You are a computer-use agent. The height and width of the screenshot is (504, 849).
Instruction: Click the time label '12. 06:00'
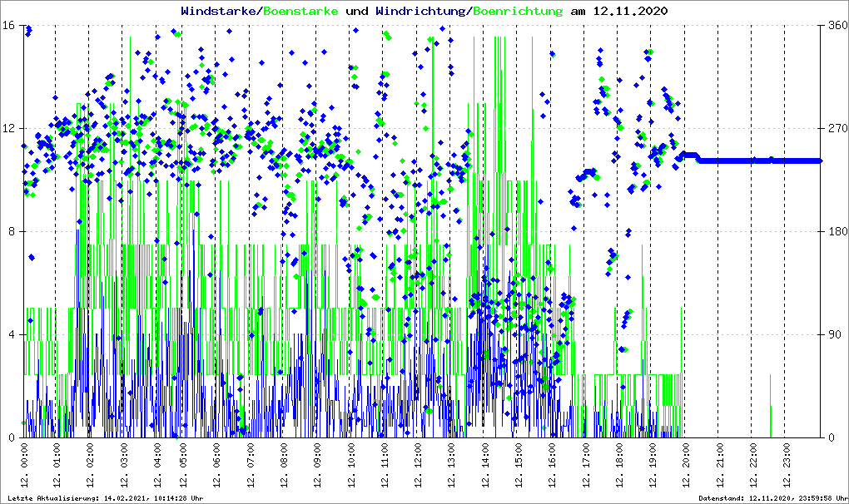point(216,465)
